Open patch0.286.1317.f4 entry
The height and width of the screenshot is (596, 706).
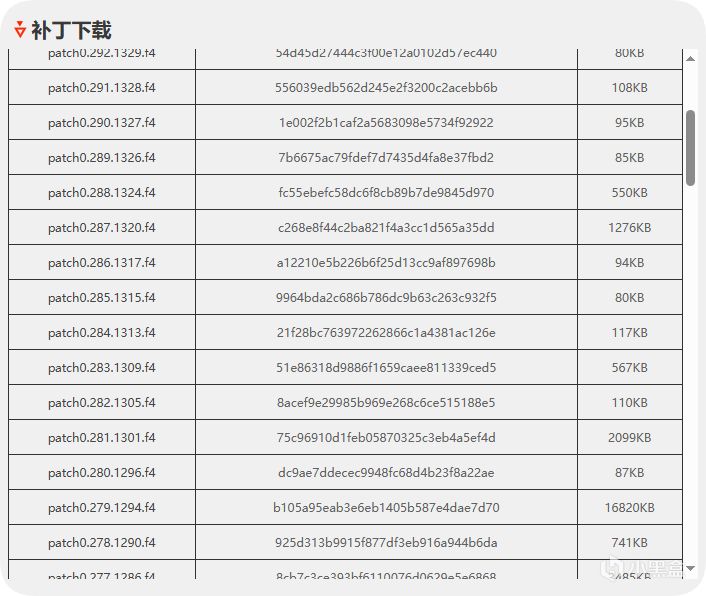tap(102, 262)
